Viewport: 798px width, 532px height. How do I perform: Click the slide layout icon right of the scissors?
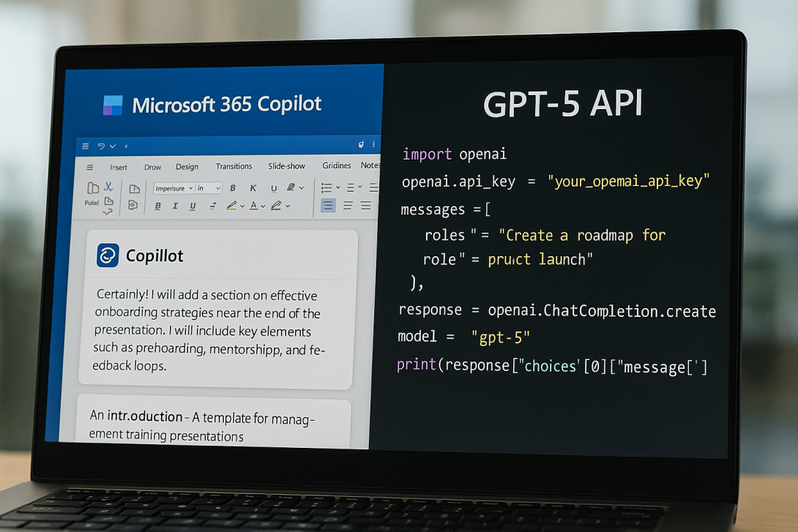(135, 190)
